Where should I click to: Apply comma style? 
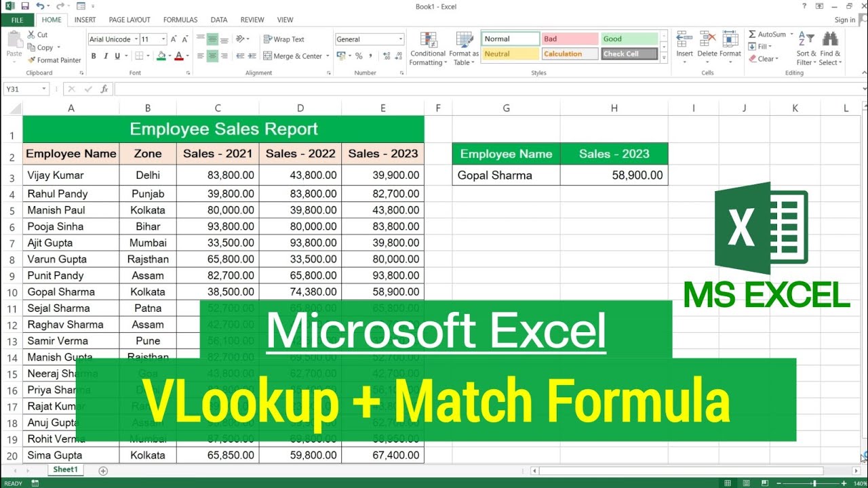(x=370, y=56)
